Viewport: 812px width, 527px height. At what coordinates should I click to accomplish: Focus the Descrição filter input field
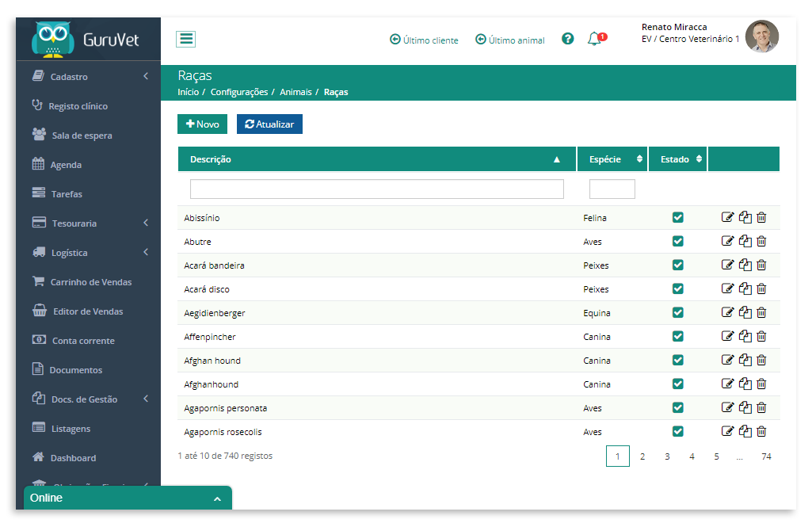pos(377,189)
